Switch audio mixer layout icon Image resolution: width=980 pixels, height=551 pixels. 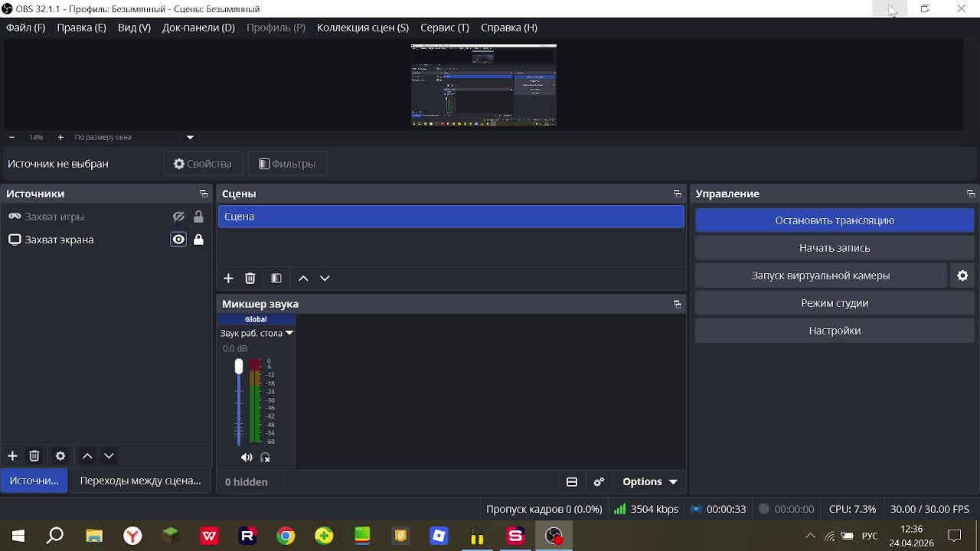(572, 481)
